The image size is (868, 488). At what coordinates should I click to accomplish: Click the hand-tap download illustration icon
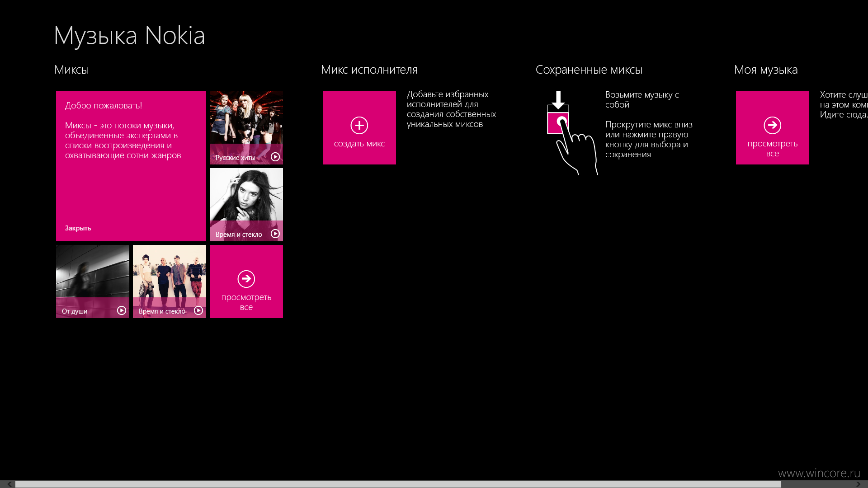click(572, 133)
